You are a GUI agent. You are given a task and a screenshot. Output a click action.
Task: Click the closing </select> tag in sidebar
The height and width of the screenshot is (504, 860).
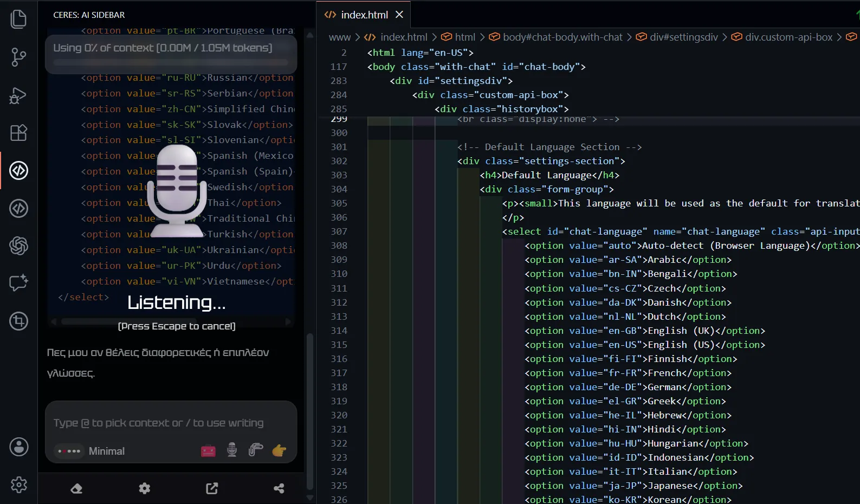[83, 297]
